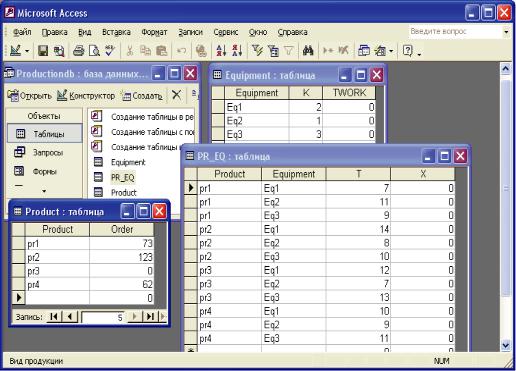Click the Paste clipboard icon
Screen dimensions: 516x371
point(161,51)
